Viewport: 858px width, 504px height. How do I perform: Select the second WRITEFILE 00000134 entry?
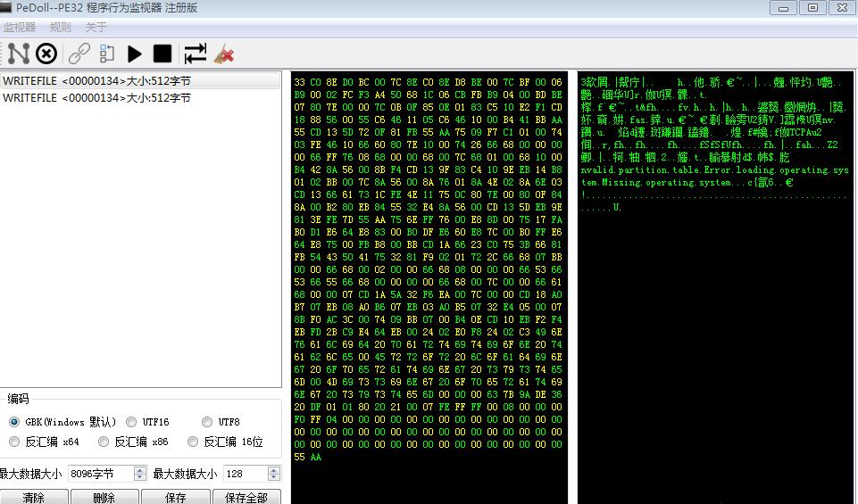click(x=141, y=98)
